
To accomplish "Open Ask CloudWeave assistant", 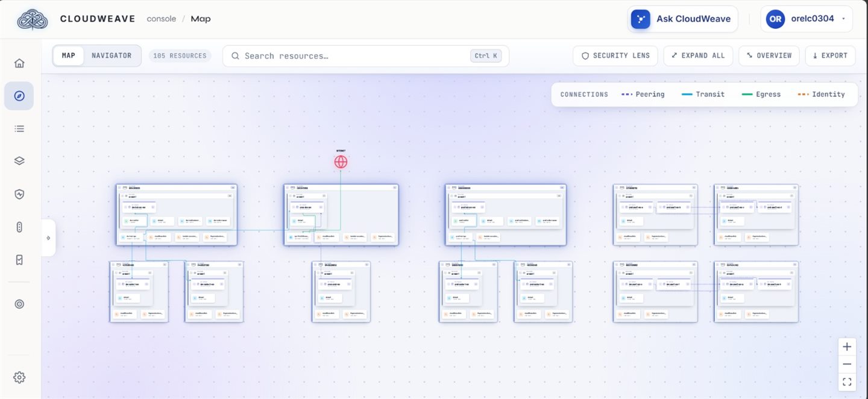I will click(683, 19).
